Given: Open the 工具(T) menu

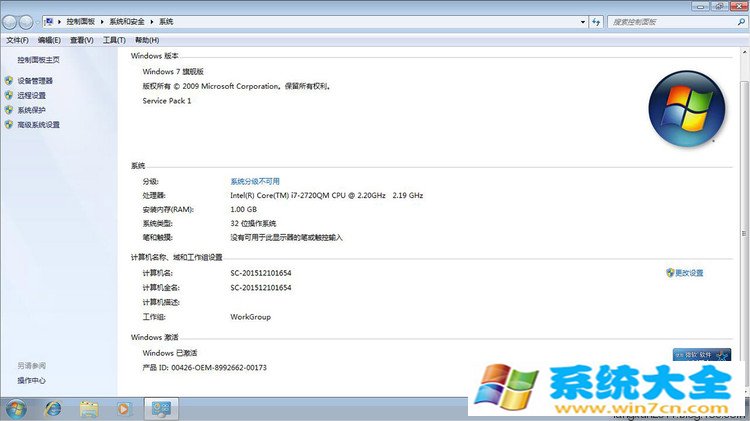Looking at the screenshot, I should [114, 40].
